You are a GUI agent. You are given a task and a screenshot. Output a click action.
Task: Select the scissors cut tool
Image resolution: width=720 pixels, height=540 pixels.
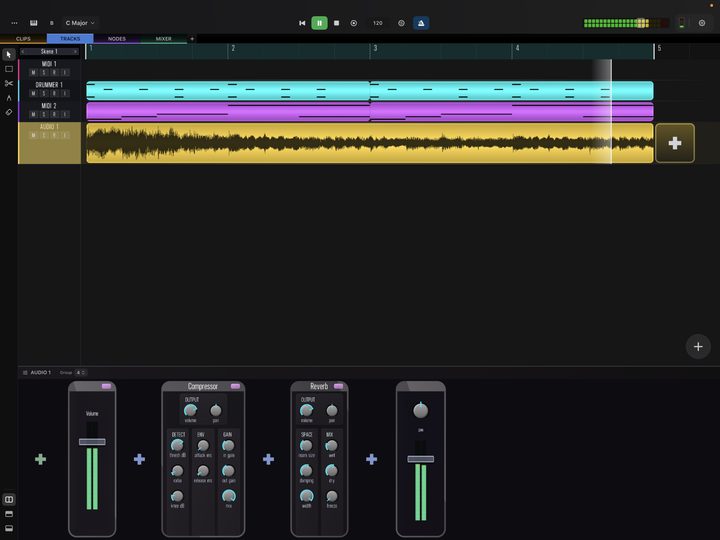tap(9, 83)
